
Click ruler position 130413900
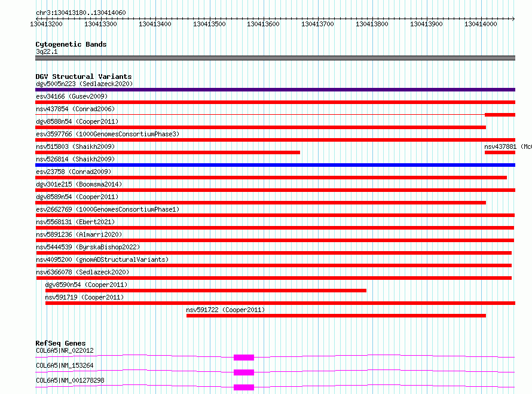tap(426, 24)
